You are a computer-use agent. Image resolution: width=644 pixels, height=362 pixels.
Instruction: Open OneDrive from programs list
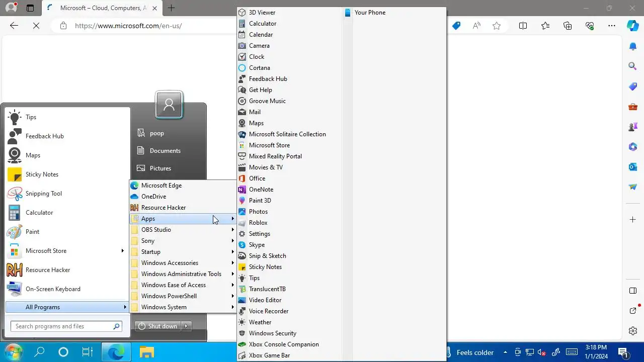click(x=183, y=197)
